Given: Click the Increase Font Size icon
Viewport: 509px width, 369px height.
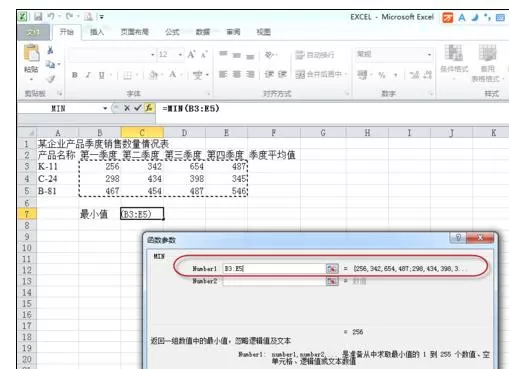Looking at the screenshot, I should [x=191, y=54].
